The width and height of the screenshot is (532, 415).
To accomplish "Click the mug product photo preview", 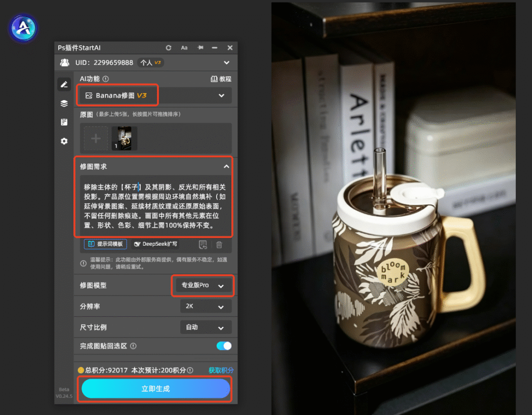I will coord(394,208).
